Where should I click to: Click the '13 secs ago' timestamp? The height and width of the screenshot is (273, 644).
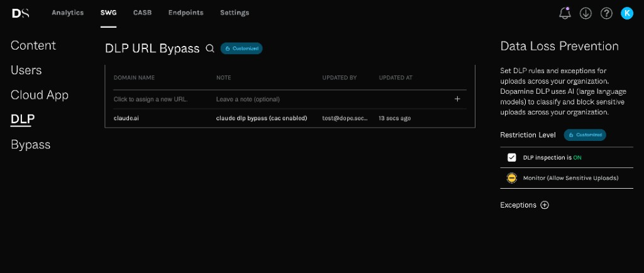395,118
